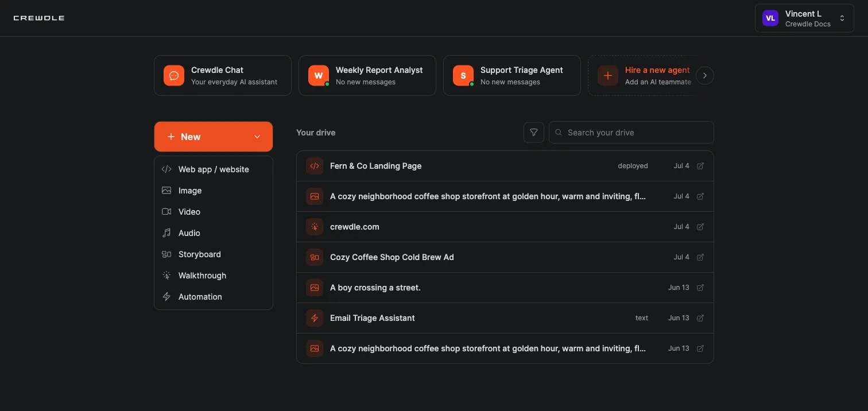Select Walkthrough from the New menu
The height and width of the screenshot is (411, 868).
click(214, 276)
